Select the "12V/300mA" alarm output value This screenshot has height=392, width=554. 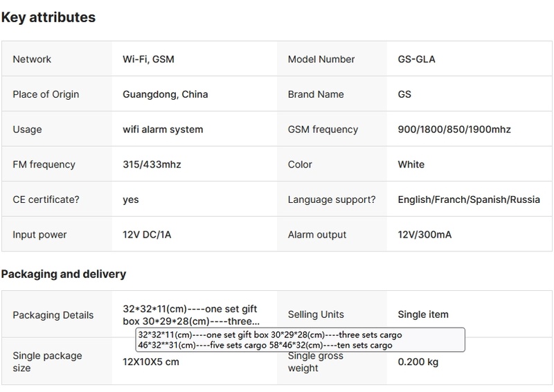click(x=425, y=235)
